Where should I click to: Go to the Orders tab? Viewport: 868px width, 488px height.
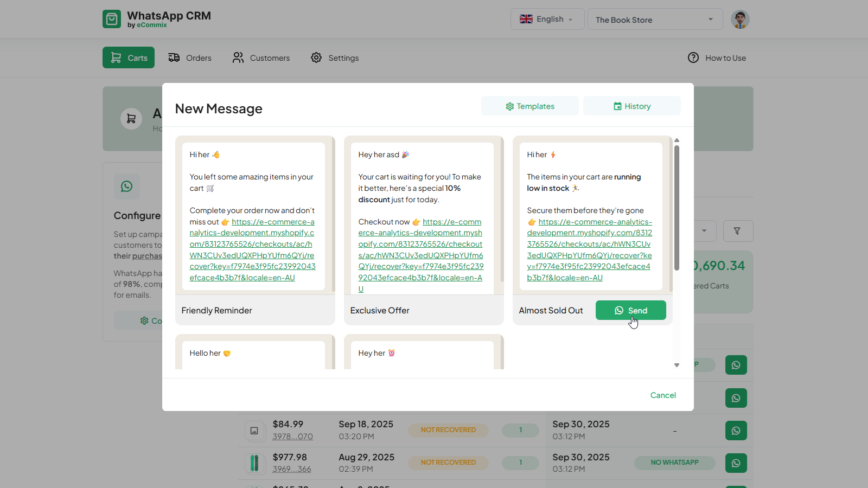point(190,57)
